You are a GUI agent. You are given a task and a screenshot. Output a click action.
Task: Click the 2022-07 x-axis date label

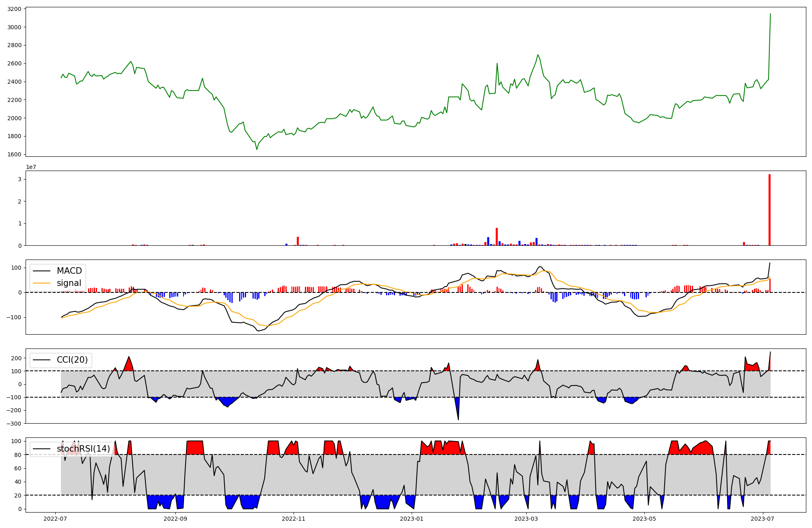click(55, 519)
